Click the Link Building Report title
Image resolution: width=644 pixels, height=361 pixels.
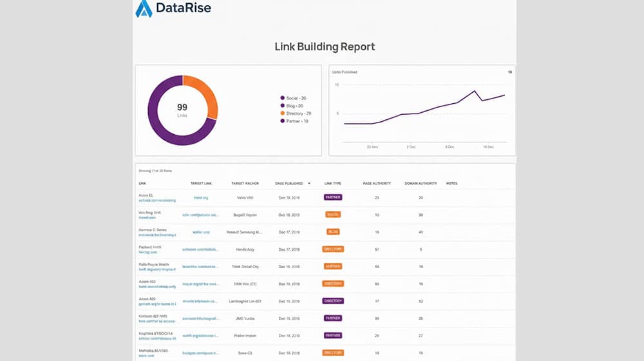tap(325, 47)
